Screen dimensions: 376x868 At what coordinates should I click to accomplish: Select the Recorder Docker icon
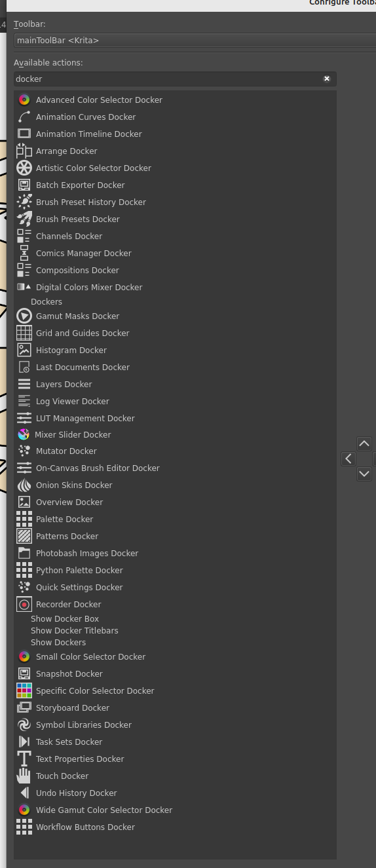[x=24, y=605]
